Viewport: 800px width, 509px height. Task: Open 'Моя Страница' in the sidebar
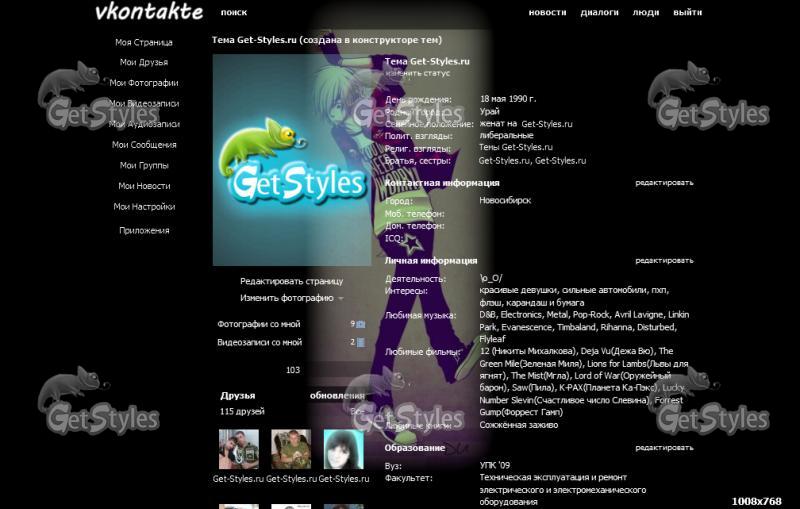[x=144, y=42]
